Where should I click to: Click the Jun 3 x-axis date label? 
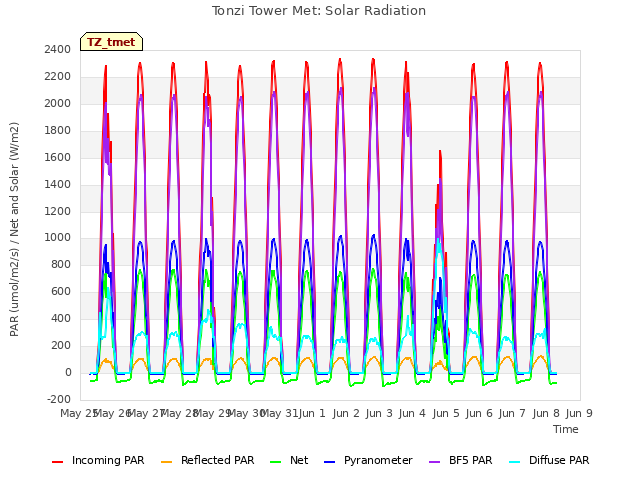point(379,413)
